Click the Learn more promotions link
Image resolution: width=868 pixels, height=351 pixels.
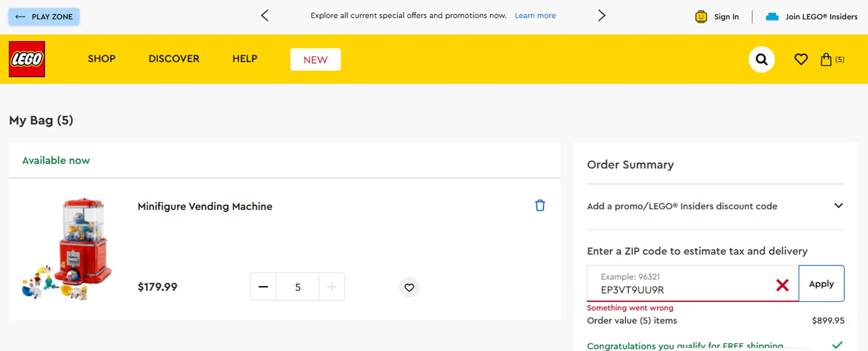point(535,16)
